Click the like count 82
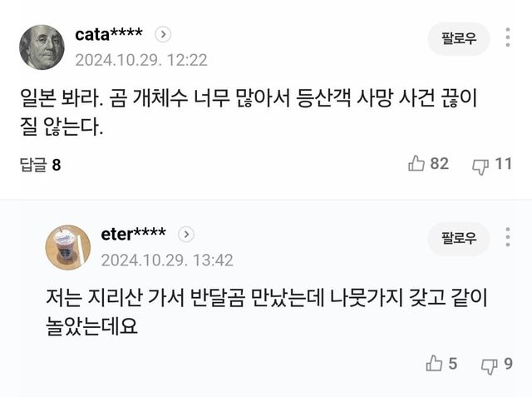This screenshot has height=397, width=532. tap(440, 164)
